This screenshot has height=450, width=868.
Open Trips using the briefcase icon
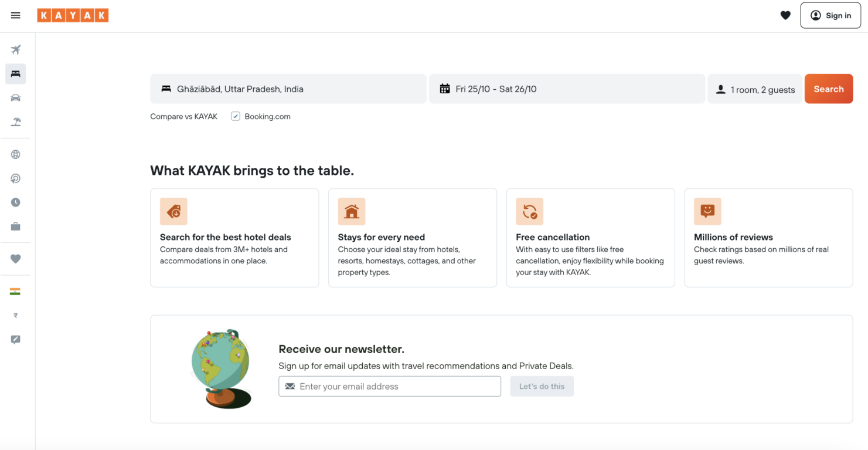pos(16,226)
